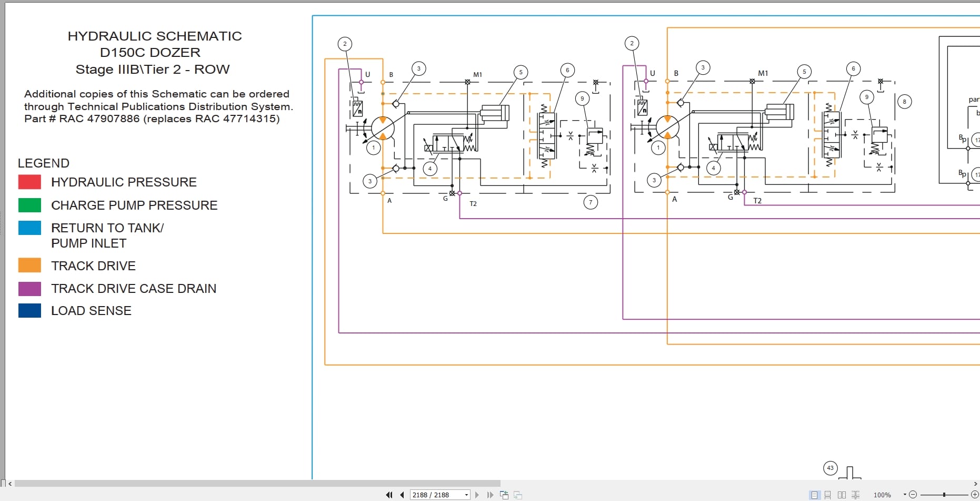Go to the first page
This screenshot has width=980, height=501.
[x=389, y=495]
